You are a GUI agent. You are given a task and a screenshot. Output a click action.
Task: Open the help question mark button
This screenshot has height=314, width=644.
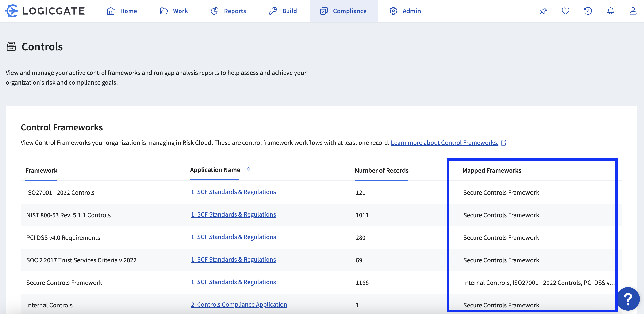pyautogui.click(x=628, y=299)
